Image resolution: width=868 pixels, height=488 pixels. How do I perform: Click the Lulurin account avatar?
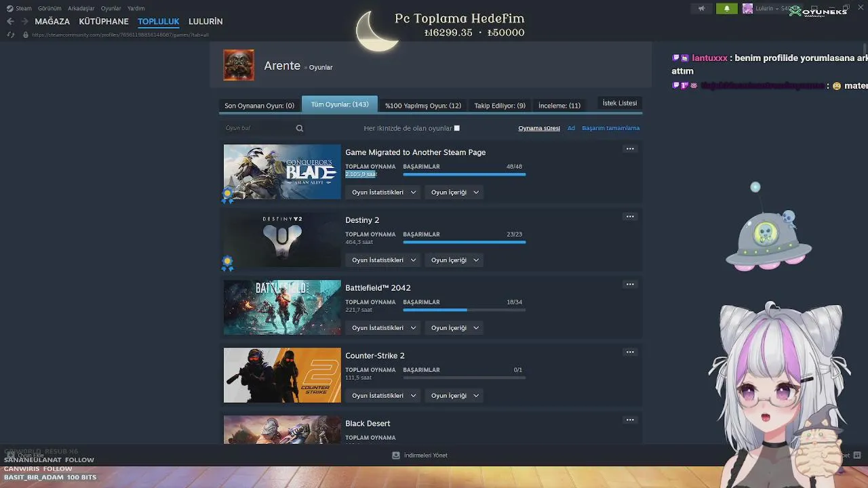747,9
